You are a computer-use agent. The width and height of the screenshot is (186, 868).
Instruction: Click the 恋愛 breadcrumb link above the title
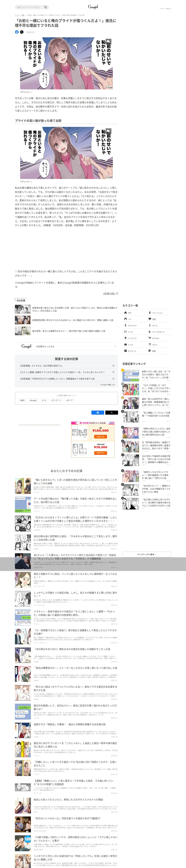[23, 15]
